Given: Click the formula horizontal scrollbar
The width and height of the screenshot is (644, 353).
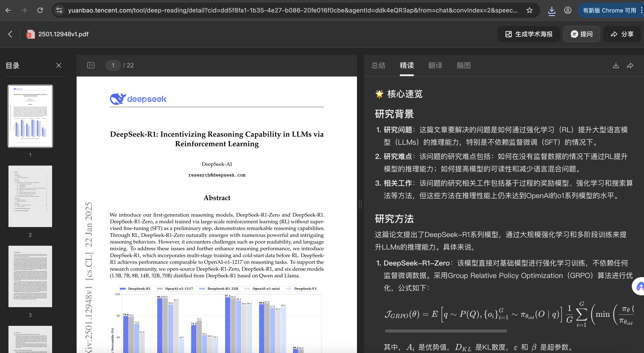Looking at the screenshot, I should click(x=446, y=331).
